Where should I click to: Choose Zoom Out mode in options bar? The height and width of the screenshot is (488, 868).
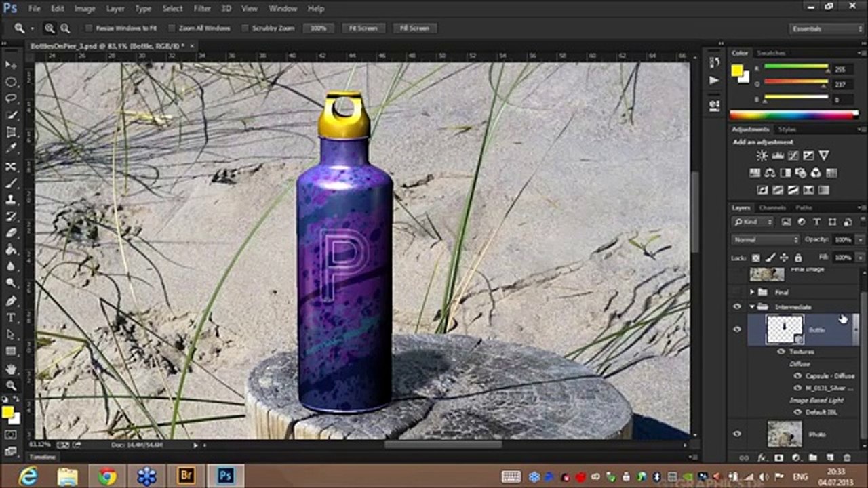[65, 28]
